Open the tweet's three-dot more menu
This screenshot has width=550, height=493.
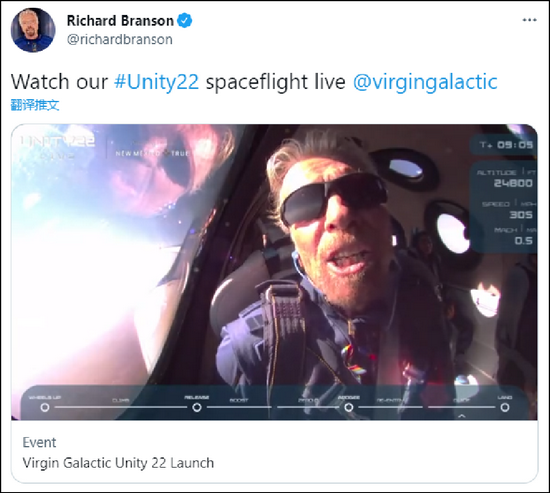(x=529, y=20)
